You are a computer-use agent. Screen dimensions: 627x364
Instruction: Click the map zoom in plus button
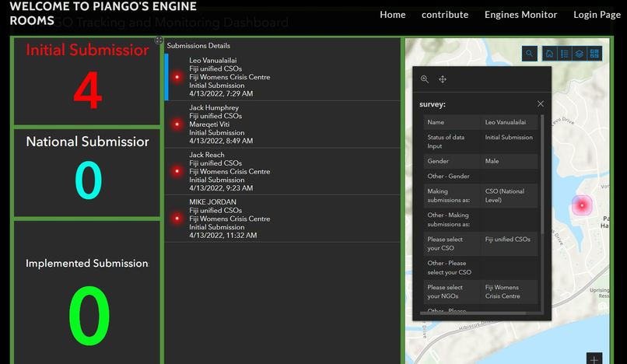594,359
